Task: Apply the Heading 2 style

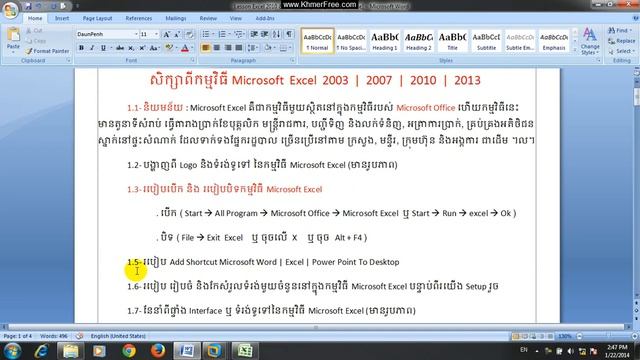Action: (x=418, y=41)
